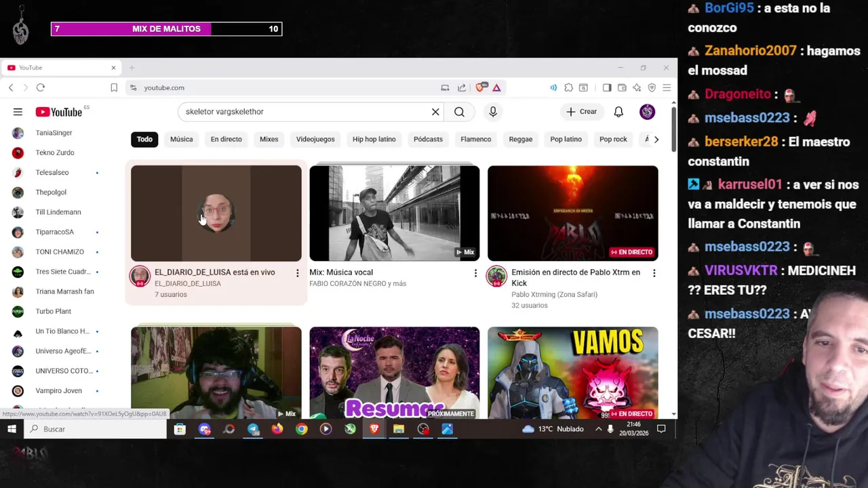The height and width of the screenshot is (488, 868).
Task: Open a new browser tab with plus
Action: click(132, 68)
